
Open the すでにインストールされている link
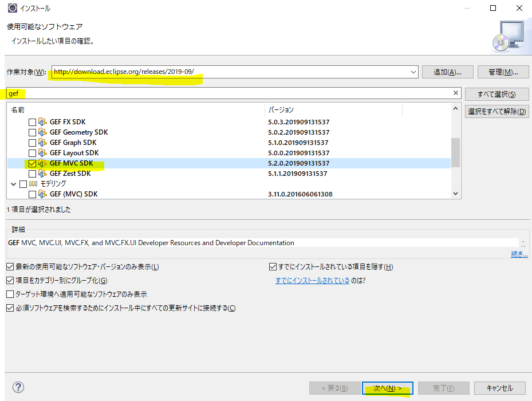312,281
